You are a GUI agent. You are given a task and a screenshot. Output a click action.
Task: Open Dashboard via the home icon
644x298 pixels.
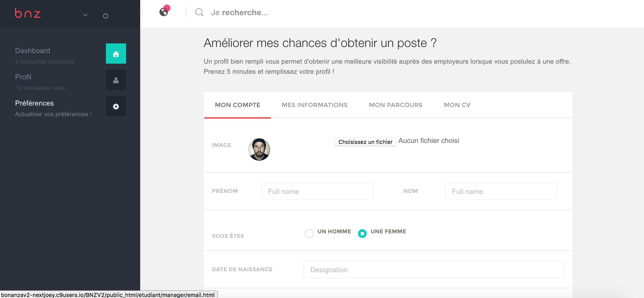[116, 54]
